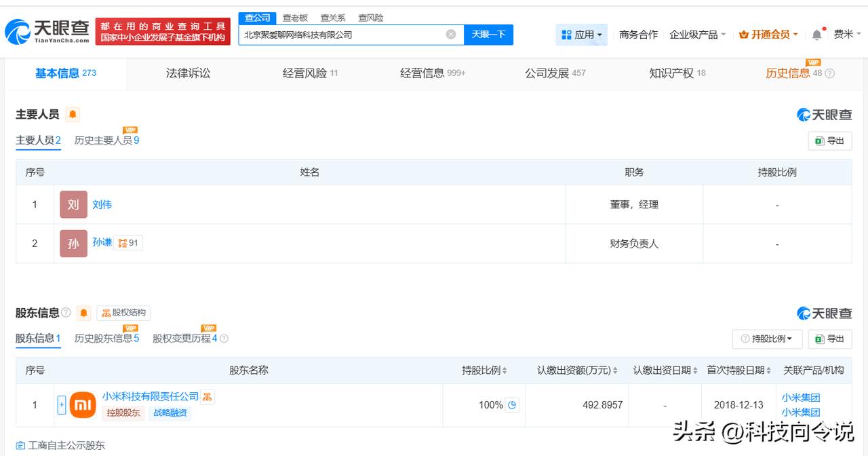The image size is (868, 456).
Task: Open the 经营风险 tab
Action: point(311,73)
